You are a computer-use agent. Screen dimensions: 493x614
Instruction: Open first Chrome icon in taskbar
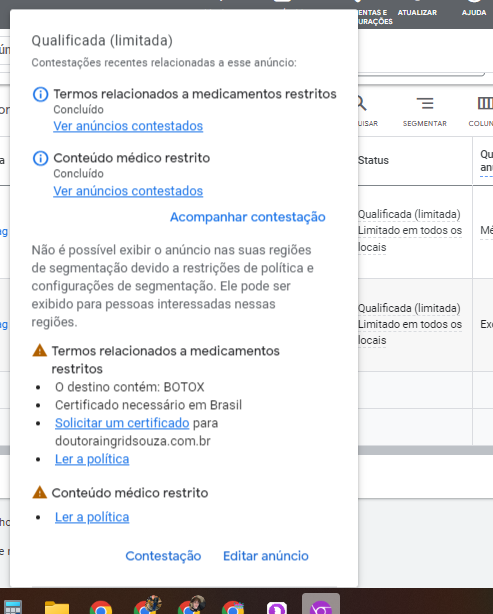coord(101,607)
